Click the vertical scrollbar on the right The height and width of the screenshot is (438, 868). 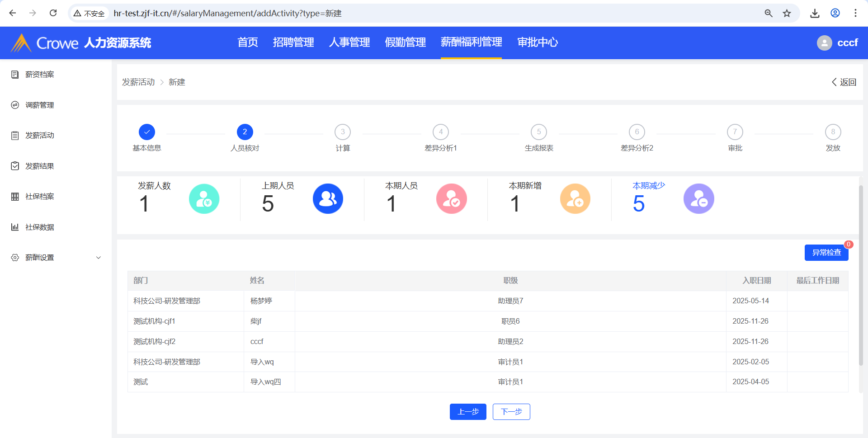[x=861, y=275]
